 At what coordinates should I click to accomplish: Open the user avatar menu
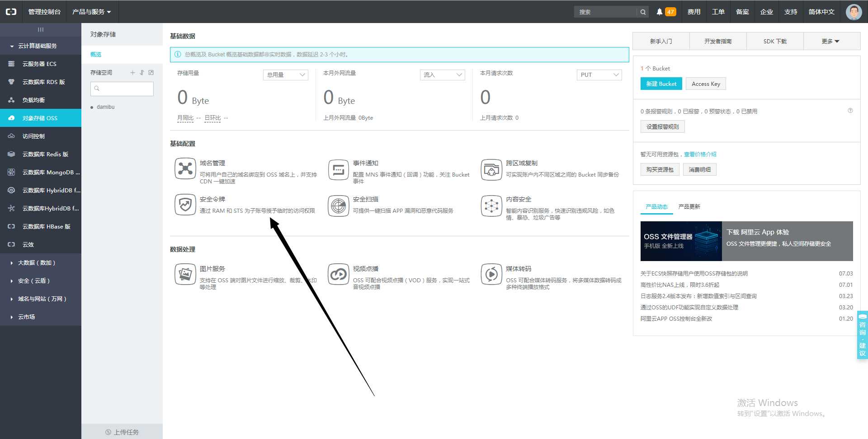coord(854,12)
